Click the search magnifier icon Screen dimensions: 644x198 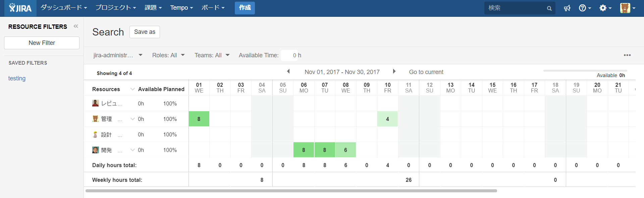click(549, 8)
